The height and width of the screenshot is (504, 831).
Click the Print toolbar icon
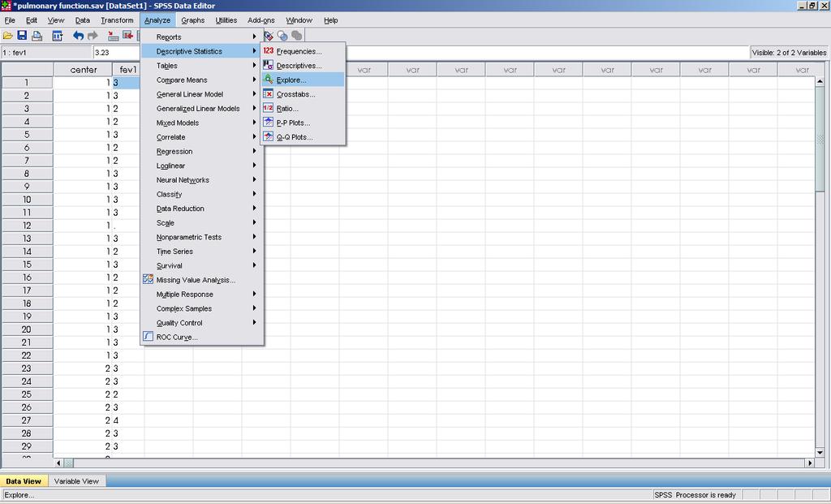(x=37, y=36)
